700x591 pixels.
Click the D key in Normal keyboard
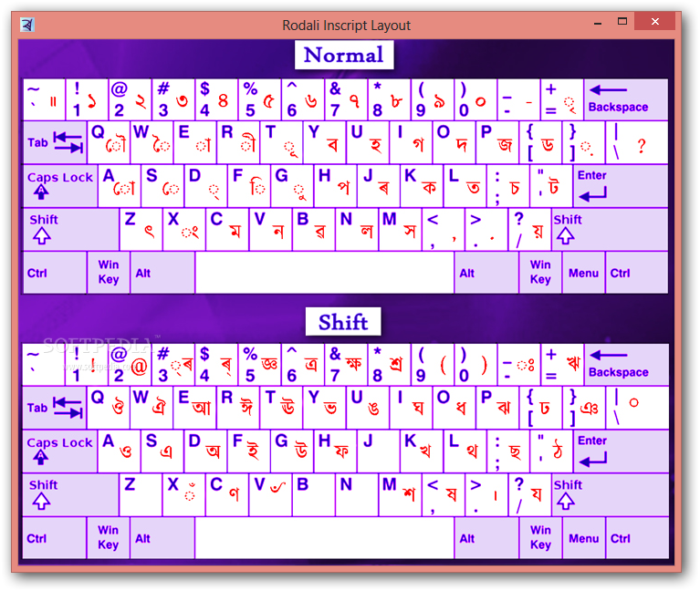(206, 185)
